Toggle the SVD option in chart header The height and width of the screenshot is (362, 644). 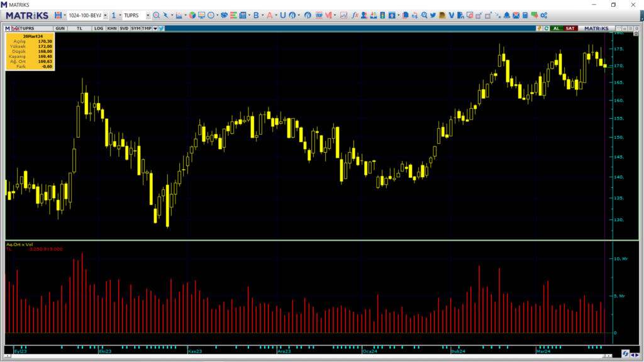pos(124,28)
